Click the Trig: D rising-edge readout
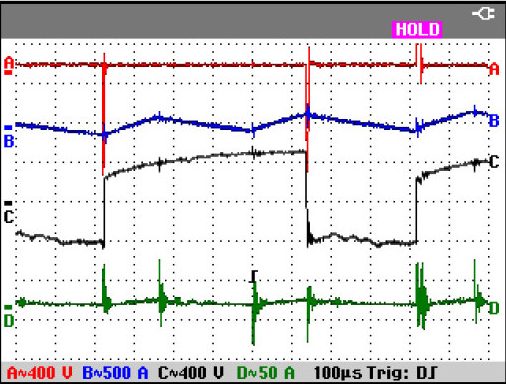Screen dimensions: 506x384 [402, 373]
